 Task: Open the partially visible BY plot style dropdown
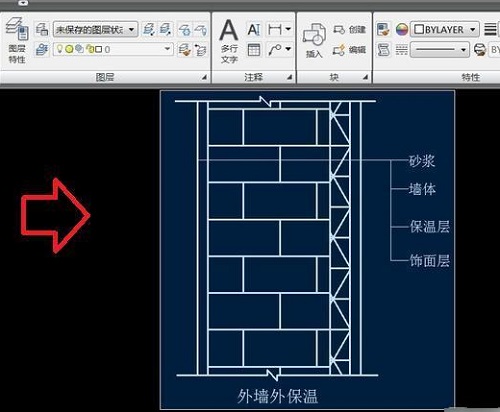coord(495,50)
